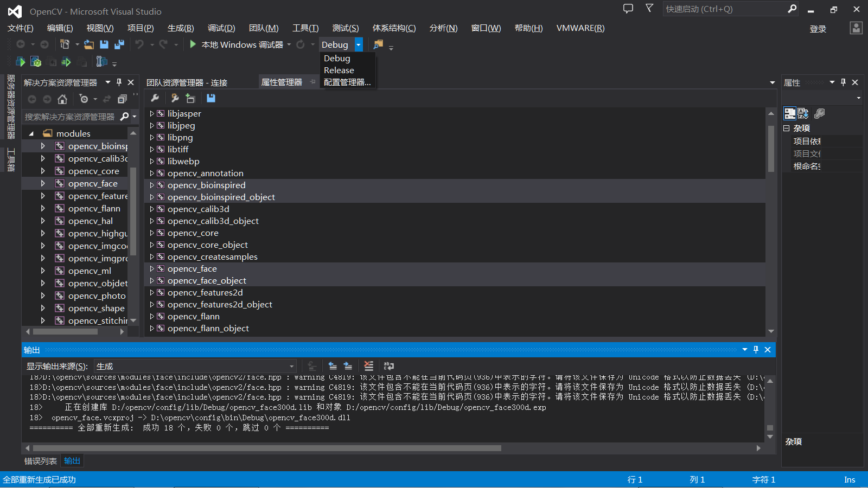The image size is (868, 488).
Task: Open the solution configuration Debug dropdown
Action: click(359, 44)
